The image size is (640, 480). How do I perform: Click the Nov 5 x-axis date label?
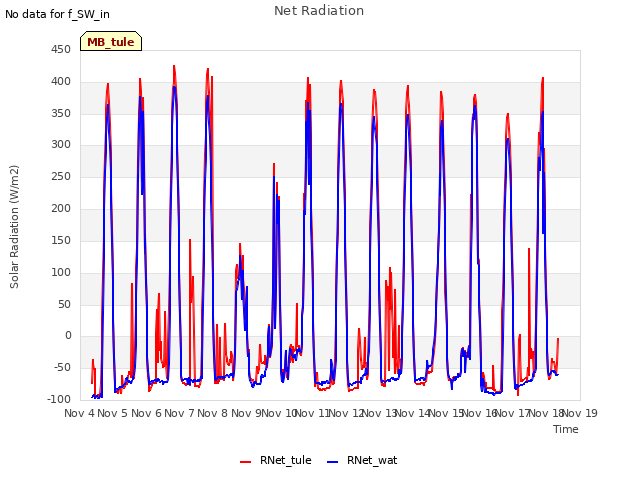pos(113,413)
